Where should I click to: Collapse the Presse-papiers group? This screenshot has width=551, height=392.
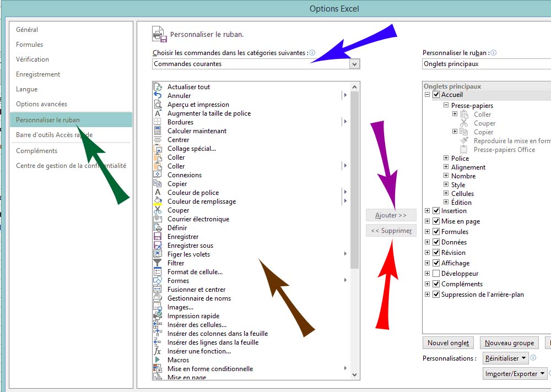[446, 105]
